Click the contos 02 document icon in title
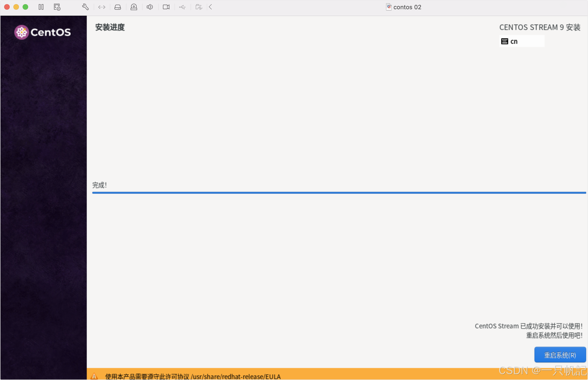 click(389, 7)
